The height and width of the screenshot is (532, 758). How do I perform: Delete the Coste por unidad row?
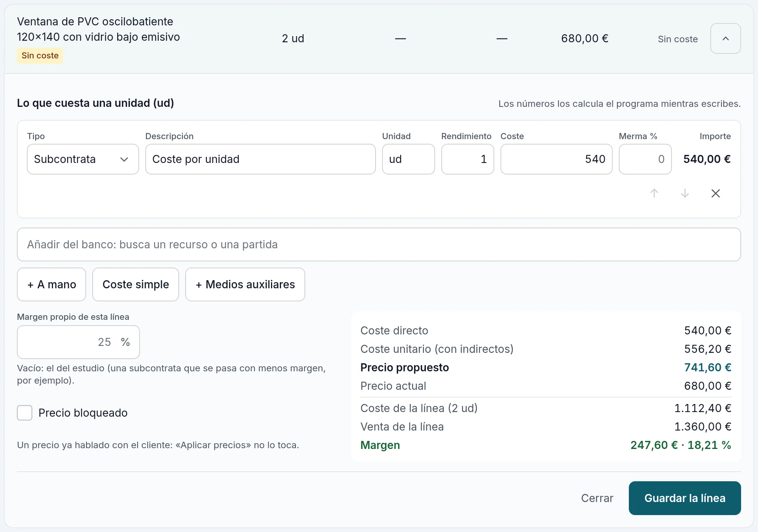(x=716, y=193)
